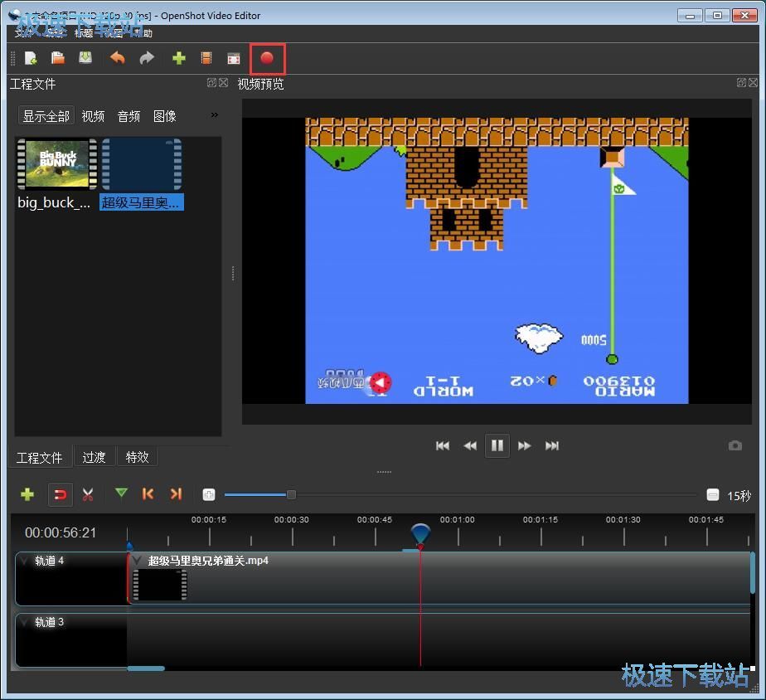Select the clip thumbnail on track 4
The height and width of the screenshot is (700, 766).
tap(160, 585)
